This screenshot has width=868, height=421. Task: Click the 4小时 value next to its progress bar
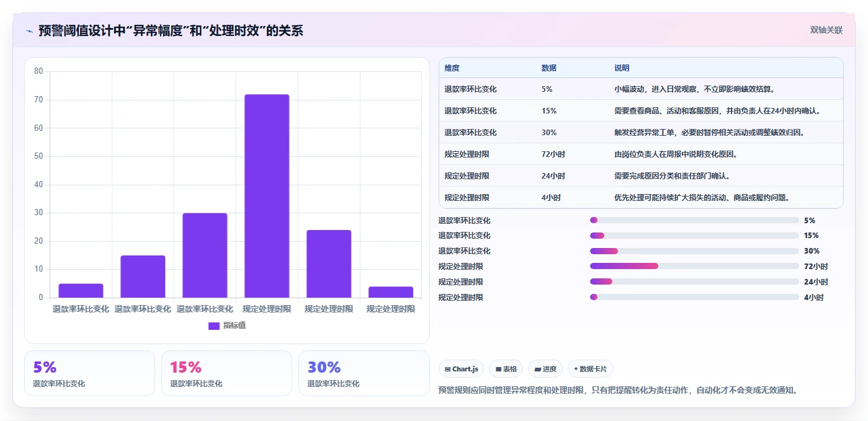point(814,298)
